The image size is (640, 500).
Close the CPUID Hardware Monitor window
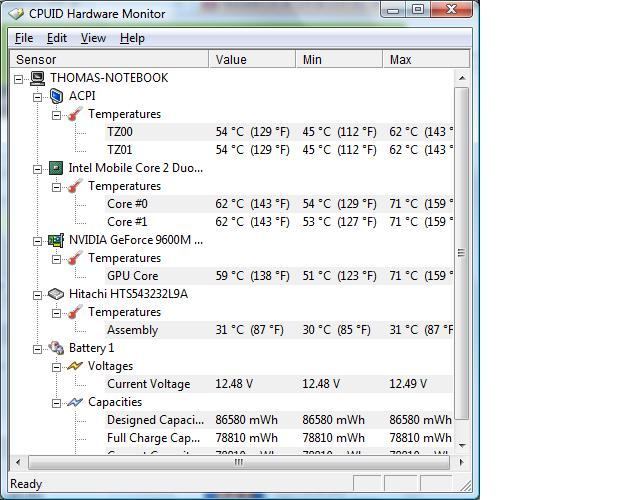tap(451, 10)
